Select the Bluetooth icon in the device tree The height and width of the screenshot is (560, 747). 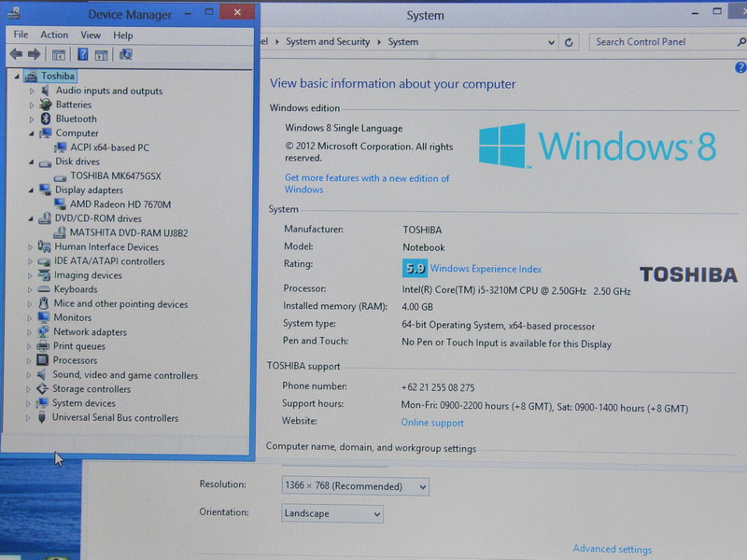46,119
